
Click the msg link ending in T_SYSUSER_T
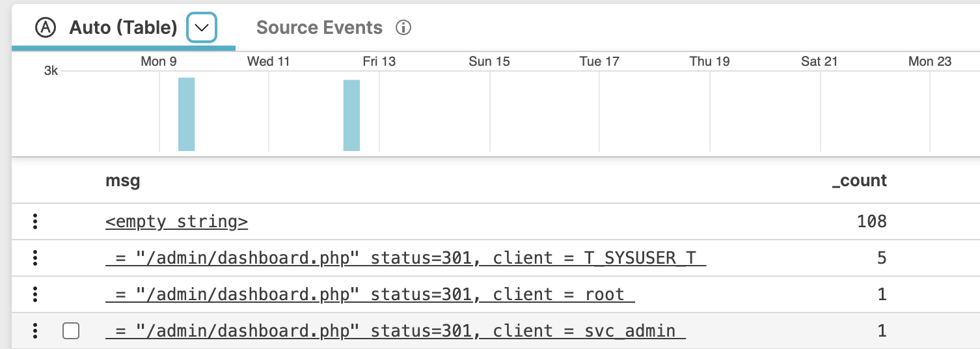pos(405,258)
